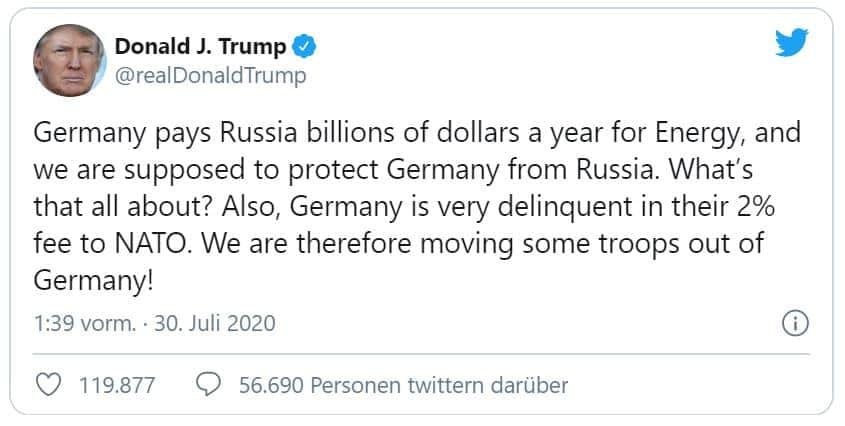Click the Twitter bird logo

[x=791, y=42]
